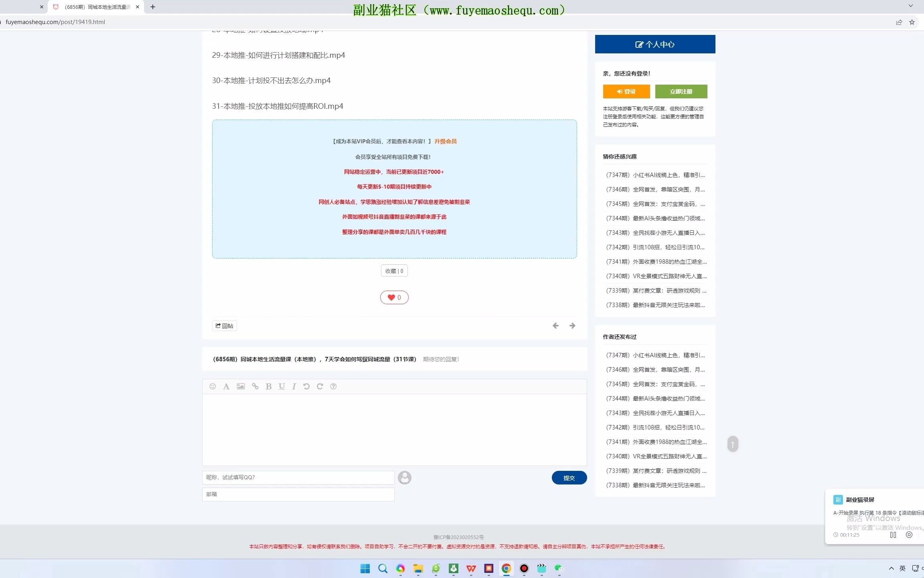The width and height of the screenshot is (924, 578).
Task: Open (7346期) link in 猜你还感兴趣
Action: pos(655,189)
